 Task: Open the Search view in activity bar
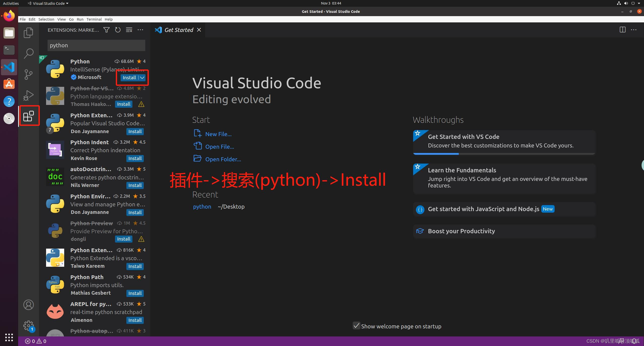(x=28, y=53)
